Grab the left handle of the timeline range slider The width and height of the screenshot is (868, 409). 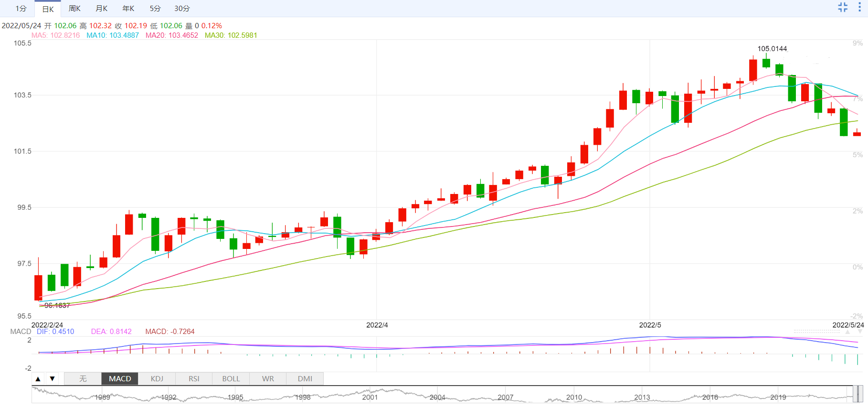[x=855, y=394]
